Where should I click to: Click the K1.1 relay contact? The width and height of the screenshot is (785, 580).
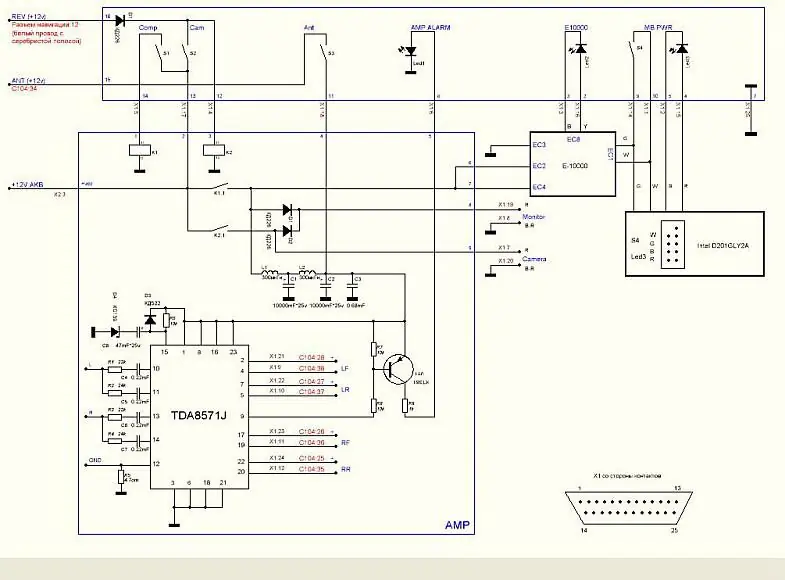tap(220, 188)
